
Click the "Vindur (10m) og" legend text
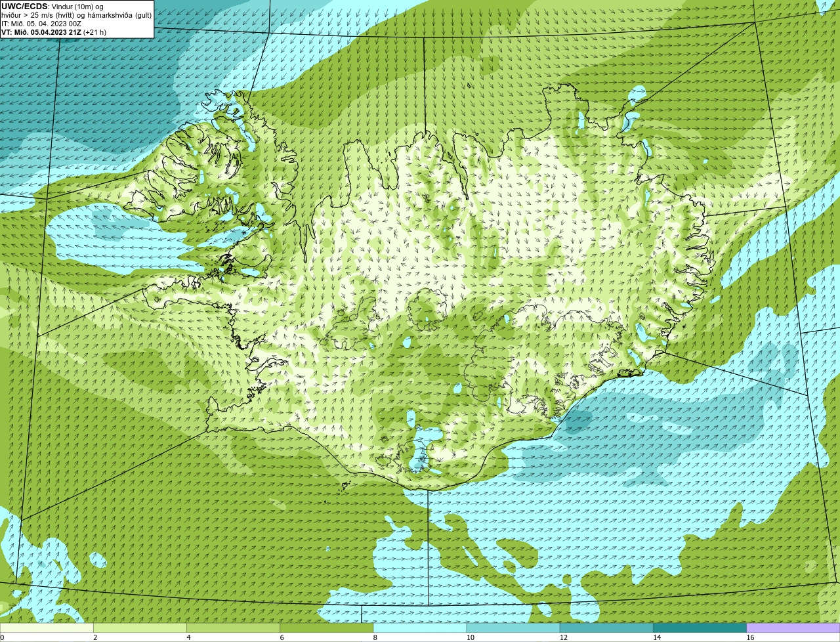tap(77, 7)
